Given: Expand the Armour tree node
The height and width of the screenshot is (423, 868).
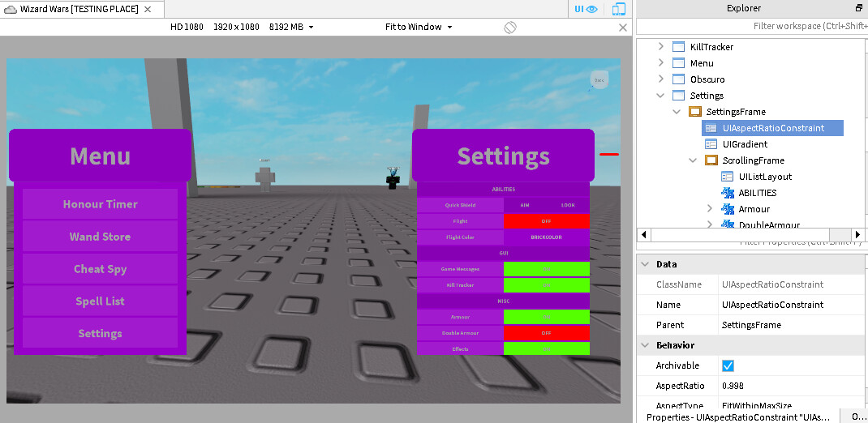Looking at the screenshot, I should (709, 209).
